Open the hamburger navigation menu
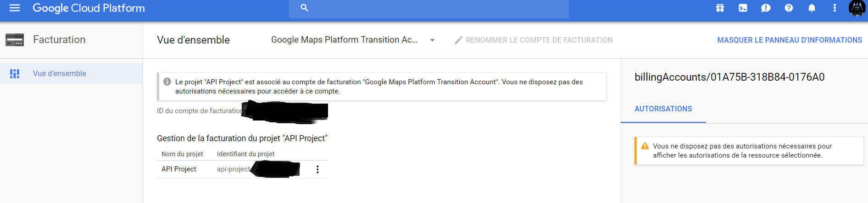The width and height of the screenshot is (868, 203). click(15, 8)
